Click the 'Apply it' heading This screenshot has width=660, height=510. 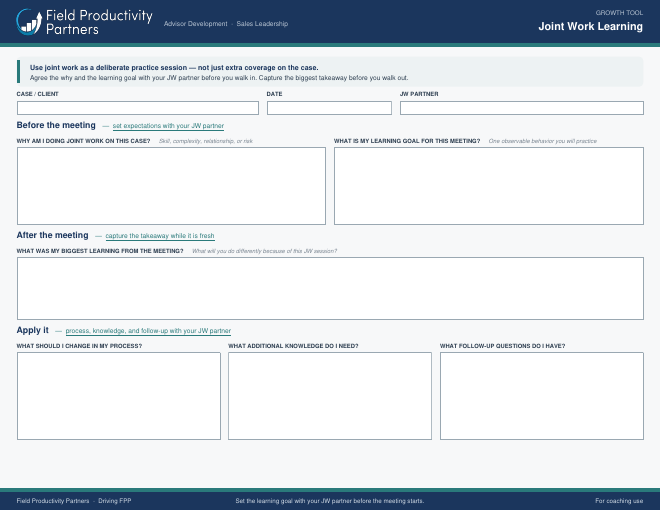(32, 330)
